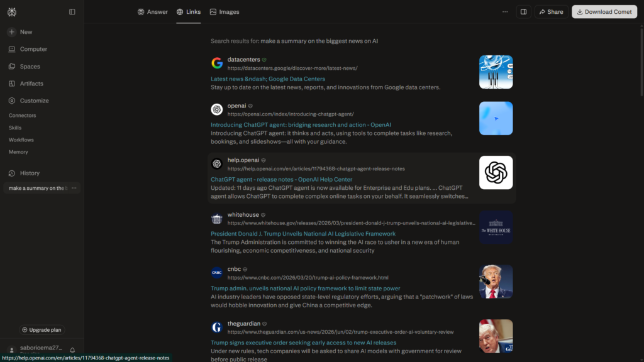Open 'Trump signs executive order' Guardian link
The height and width of the screenshot is (362, 644).
click(x=304, y=343)
